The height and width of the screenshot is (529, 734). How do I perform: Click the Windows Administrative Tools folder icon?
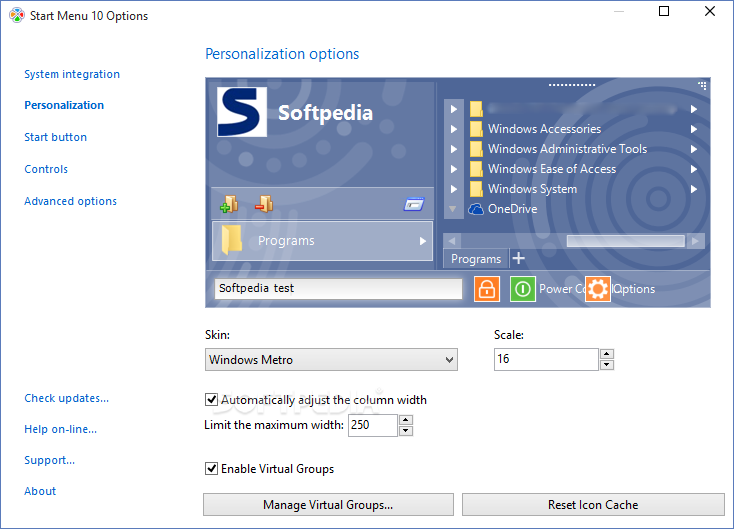click(x=476, y=149)
